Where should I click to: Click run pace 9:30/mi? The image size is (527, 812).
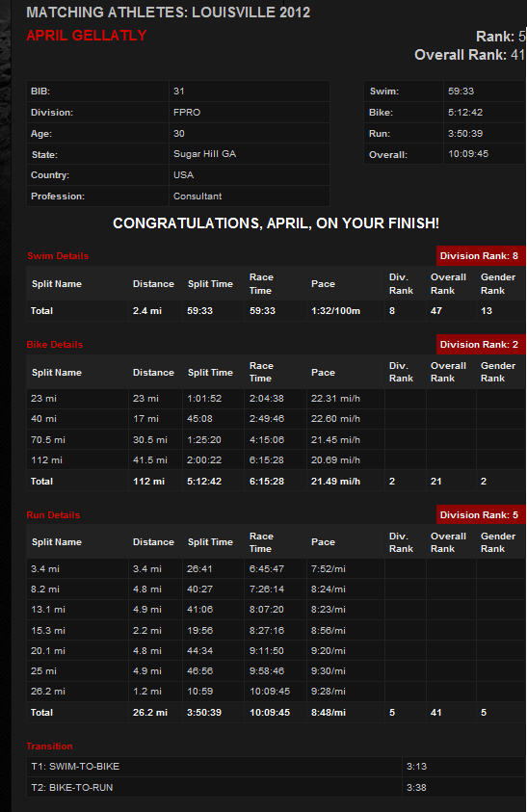pyautogui.click(x=328, y=670)
